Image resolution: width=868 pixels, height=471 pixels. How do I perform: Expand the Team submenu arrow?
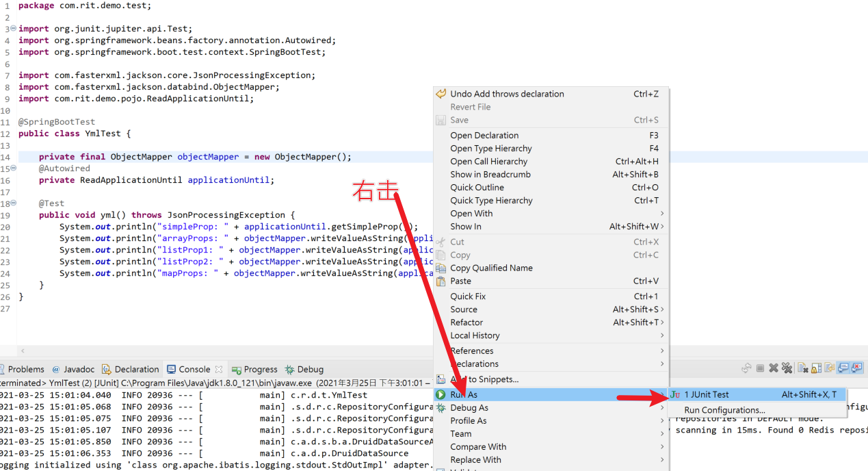point(662,433)
